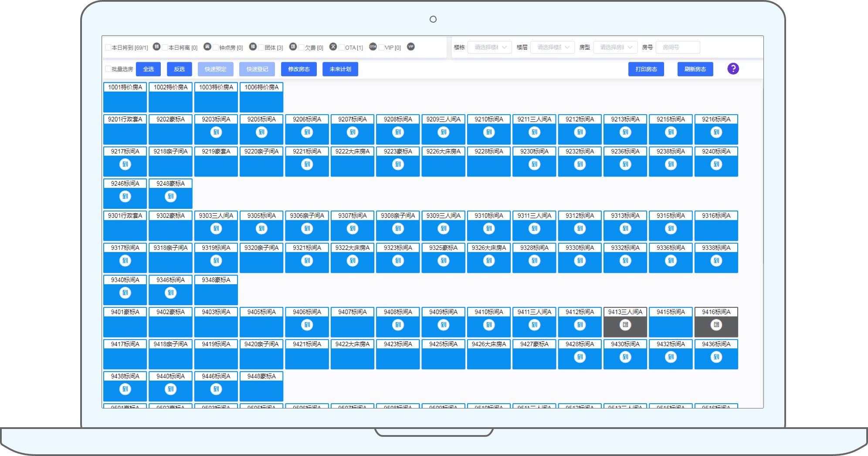Click the purple help question mark icon
Screen dimensions: 868x456
click(x=733, y=69)
